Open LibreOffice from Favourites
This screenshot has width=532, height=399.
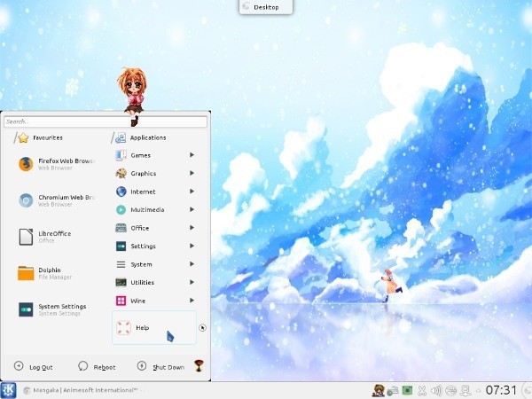point(53,236)
